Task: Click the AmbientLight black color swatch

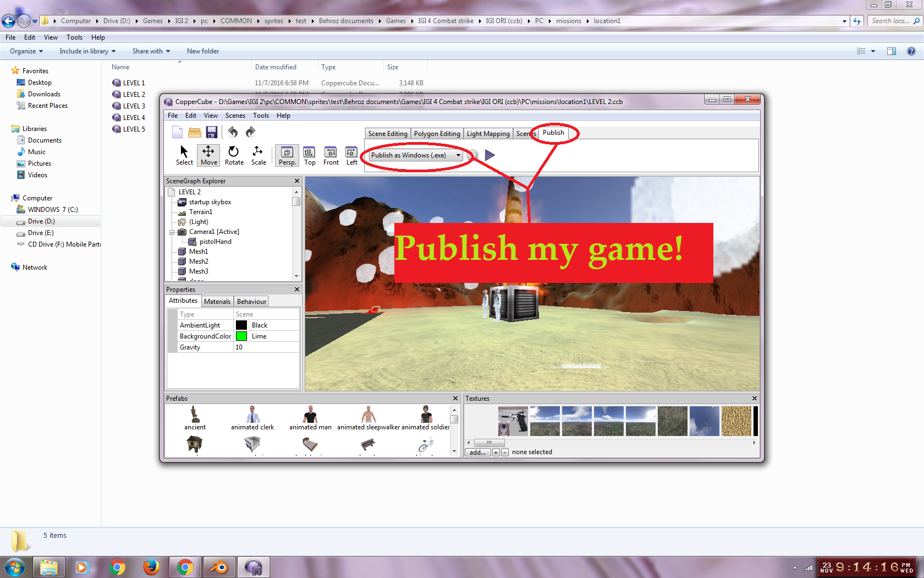Action: coord(241,325)
